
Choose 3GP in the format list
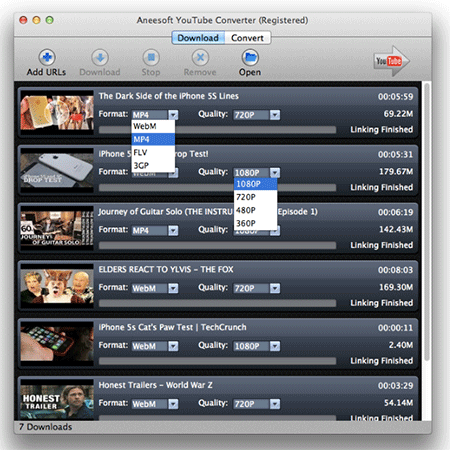pos(153,166)
